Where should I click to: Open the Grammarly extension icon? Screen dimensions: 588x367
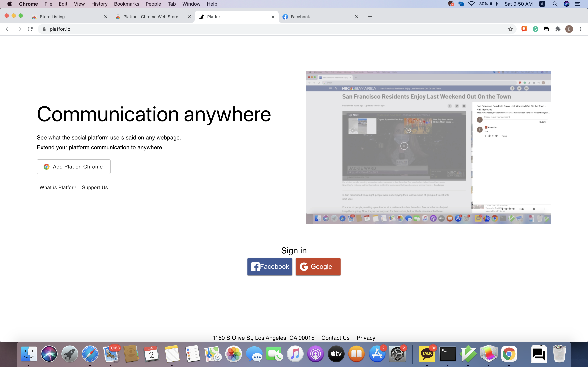[535, 29]
